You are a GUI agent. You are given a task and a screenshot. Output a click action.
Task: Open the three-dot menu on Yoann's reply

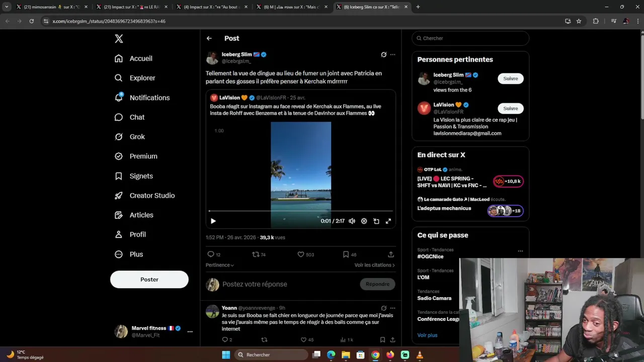[393, 308]
